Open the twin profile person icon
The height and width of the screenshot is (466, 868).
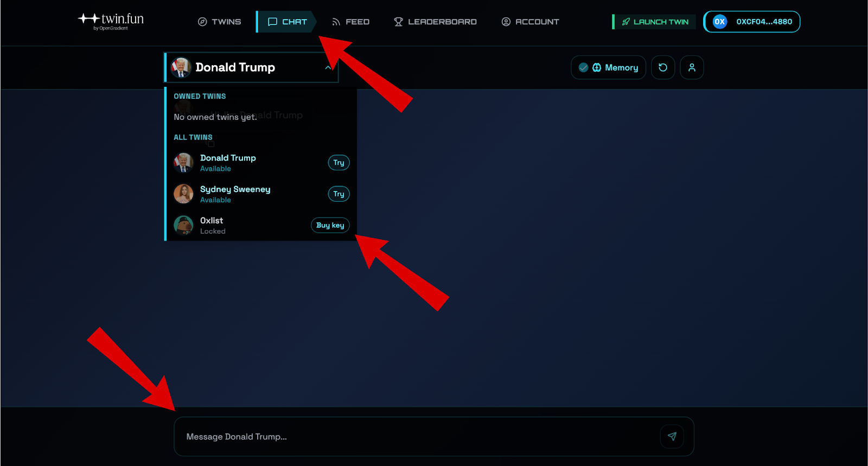[692, 67]
